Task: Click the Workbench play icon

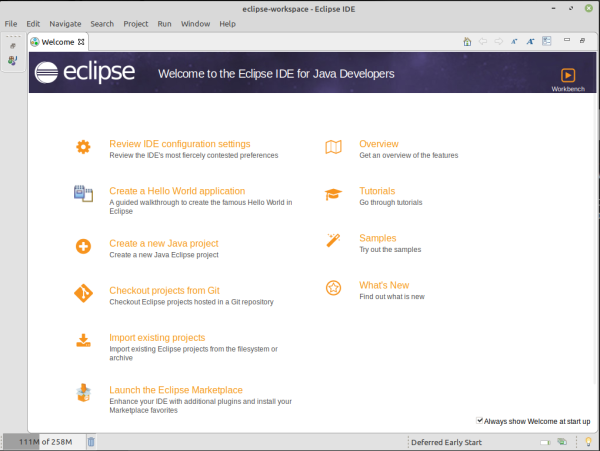Action: [x=567, y=75]
